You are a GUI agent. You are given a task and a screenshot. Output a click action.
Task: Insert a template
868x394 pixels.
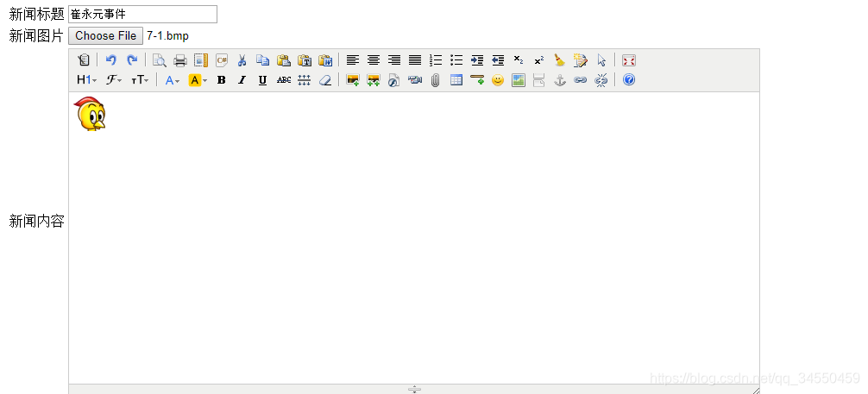point(201,60)
